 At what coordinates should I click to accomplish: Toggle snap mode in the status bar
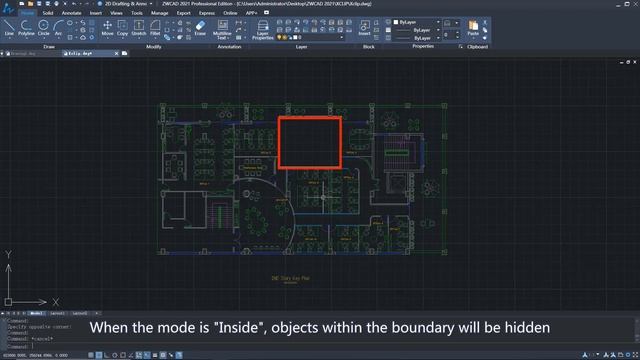tap(91, 355)
